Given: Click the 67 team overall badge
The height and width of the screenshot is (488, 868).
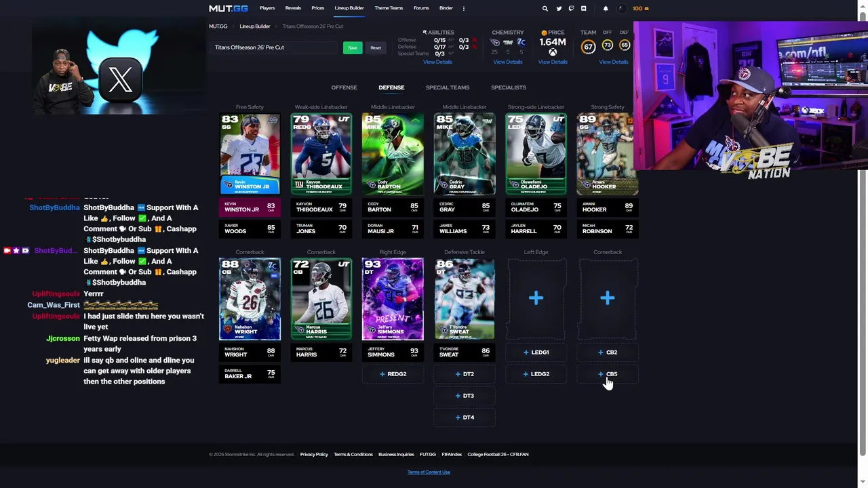Looking at the screenshot, I should [x=588, y=46].
